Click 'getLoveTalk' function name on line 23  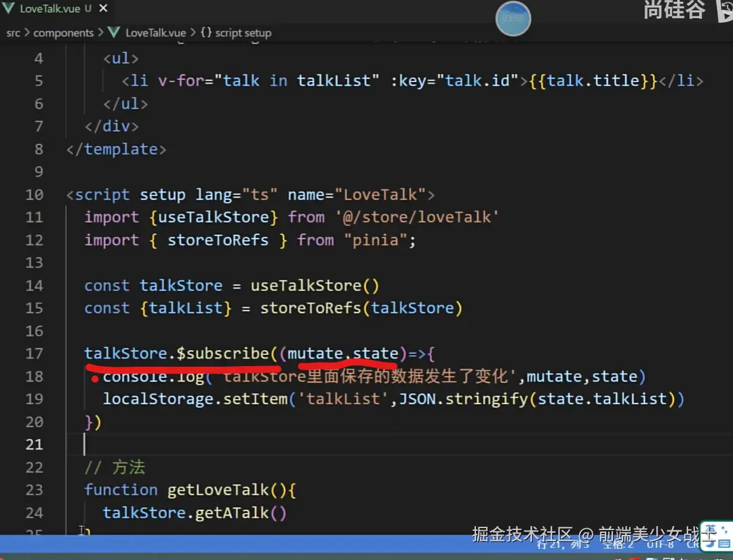pyautogui.click(x=218, y=490)
